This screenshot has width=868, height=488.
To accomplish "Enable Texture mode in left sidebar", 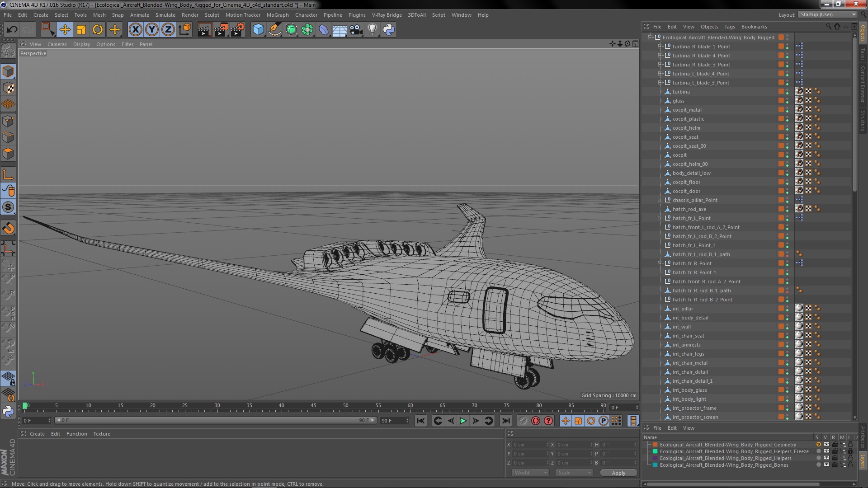I will (8, 88).
